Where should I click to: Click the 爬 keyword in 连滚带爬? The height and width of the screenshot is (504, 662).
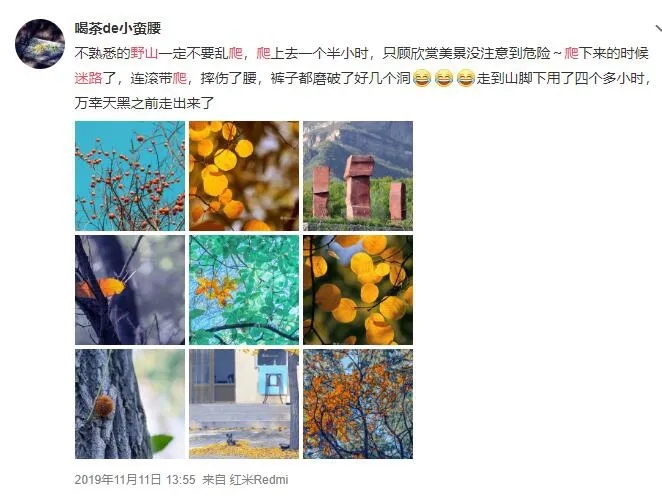pyautogui.click(x=180, y=78)
